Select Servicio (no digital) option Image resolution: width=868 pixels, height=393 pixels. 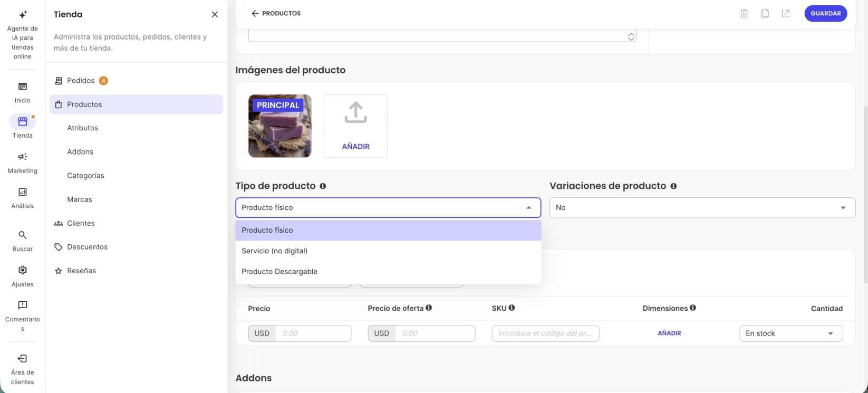point(388,251)
